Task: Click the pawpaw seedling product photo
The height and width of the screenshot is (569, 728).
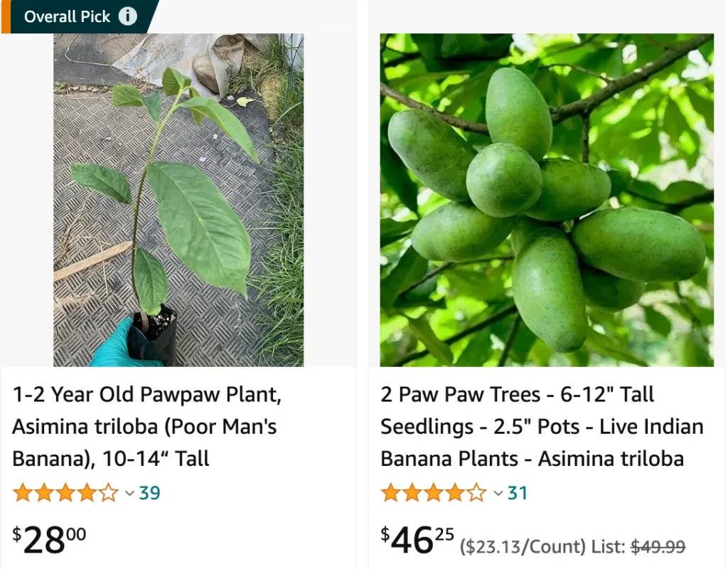Action: 178,200
